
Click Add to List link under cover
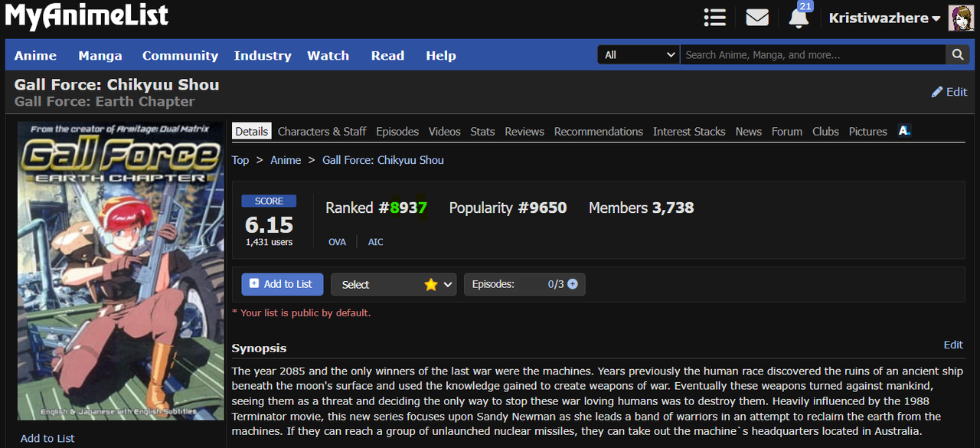(47, 438)
